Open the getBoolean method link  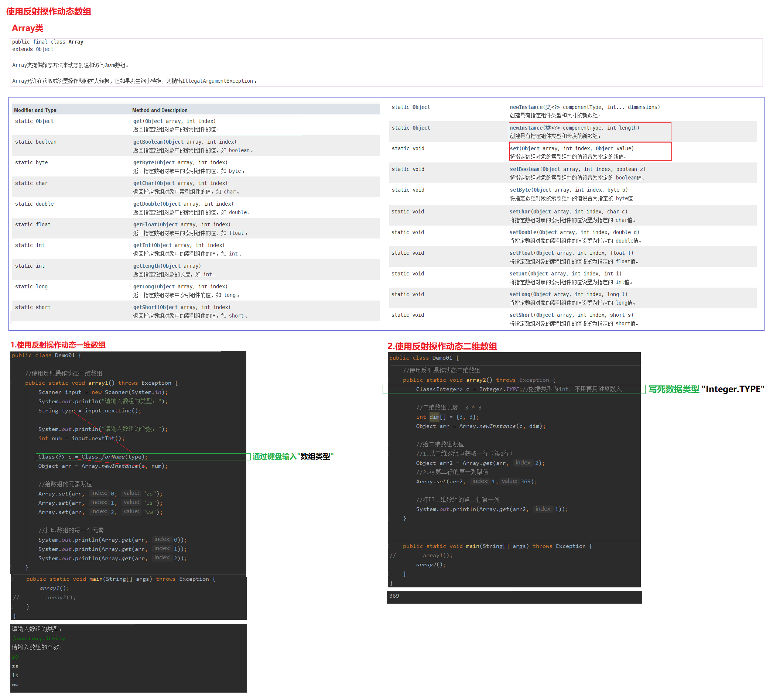tap(148, 142)
